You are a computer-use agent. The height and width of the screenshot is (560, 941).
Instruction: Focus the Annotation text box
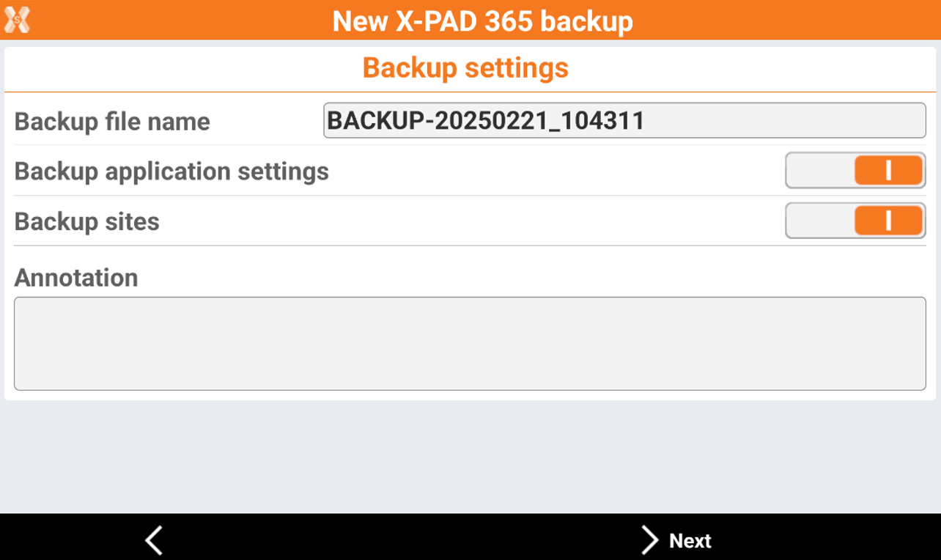point(470,343)
